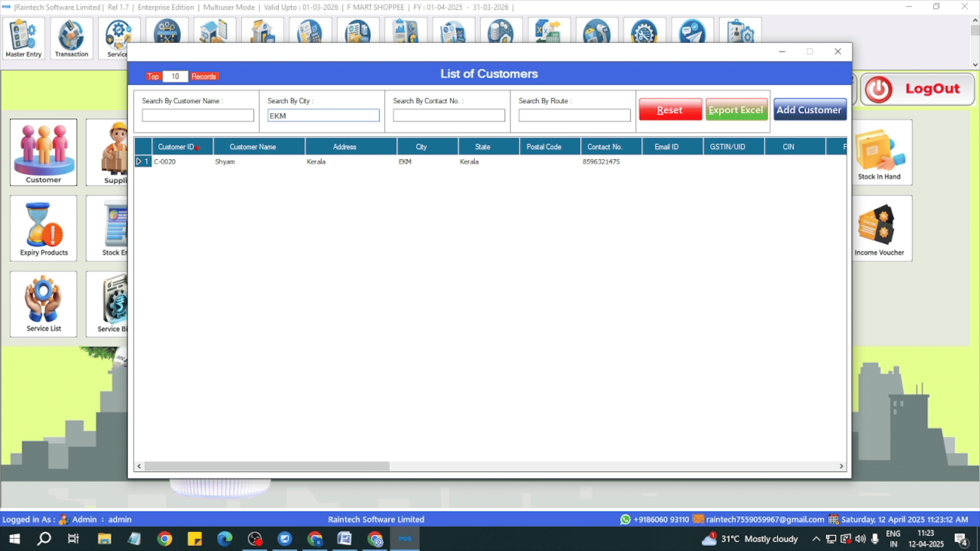This screenshot has width=980, height=551.
Task: Open the Service List tile
Action: pyautogui.click(x=43, y=304)
